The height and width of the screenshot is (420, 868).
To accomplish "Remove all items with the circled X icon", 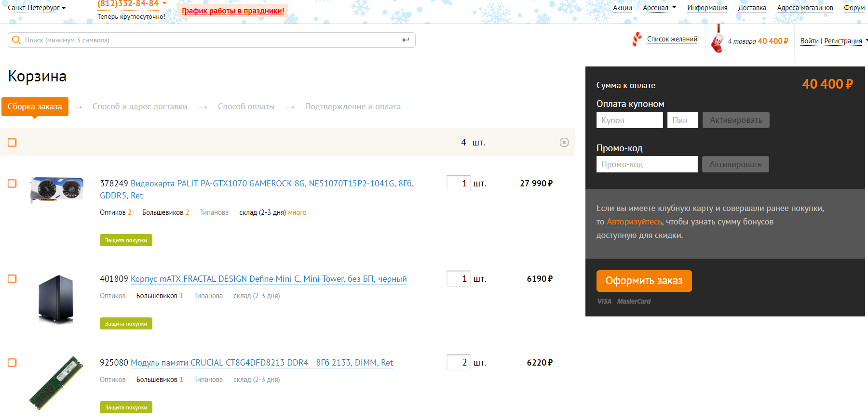I will 564,142.
